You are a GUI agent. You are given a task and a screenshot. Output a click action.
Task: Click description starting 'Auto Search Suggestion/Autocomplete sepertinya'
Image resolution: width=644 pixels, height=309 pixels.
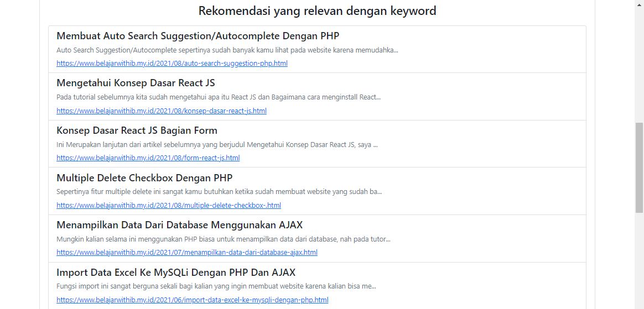coord(227,50)
